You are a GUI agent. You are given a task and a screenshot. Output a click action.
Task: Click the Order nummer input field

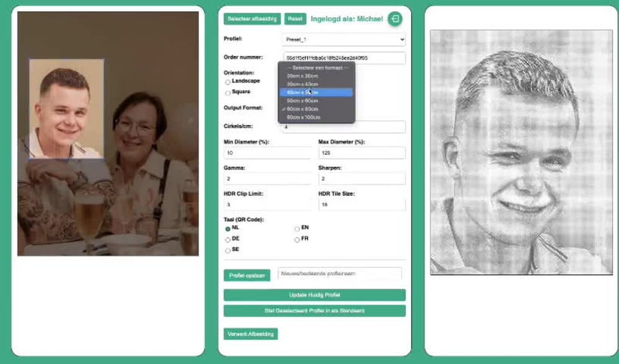tap(344, 58)
